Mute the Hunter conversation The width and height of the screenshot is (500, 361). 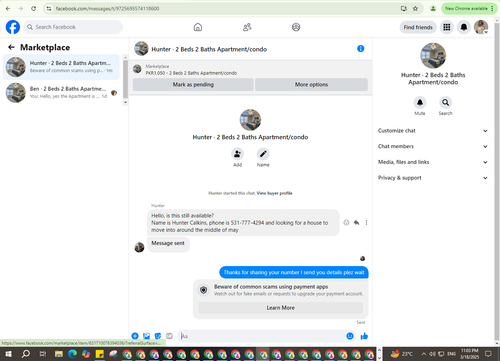pyautogui.click(x=420, y=103)
